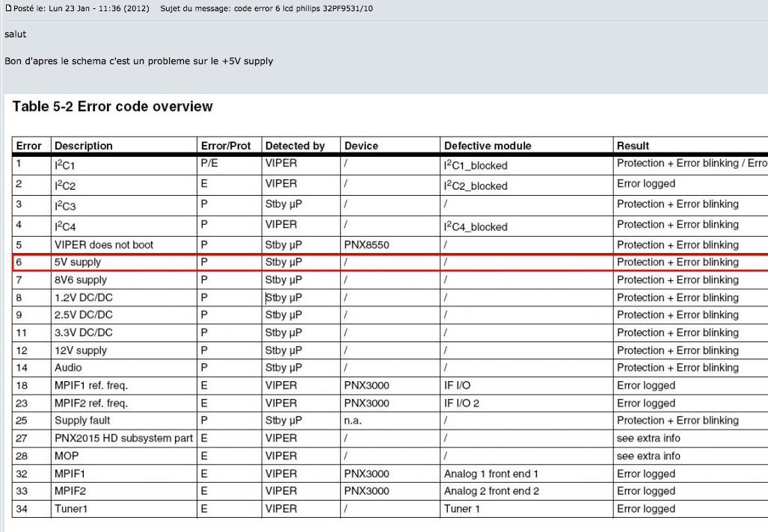Click the 'Audio' description cell
The image size is (768, 532).
click(x=68, y=368)
